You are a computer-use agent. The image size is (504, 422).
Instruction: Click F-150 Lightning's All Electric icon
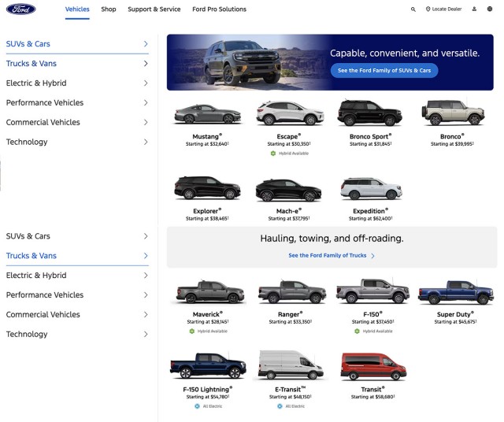[x=197, y=406]
